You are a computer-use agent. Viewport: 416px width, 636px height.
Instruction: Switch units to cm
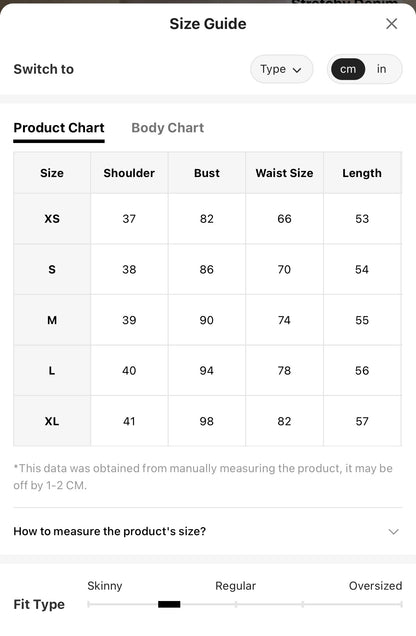point(348,69)
